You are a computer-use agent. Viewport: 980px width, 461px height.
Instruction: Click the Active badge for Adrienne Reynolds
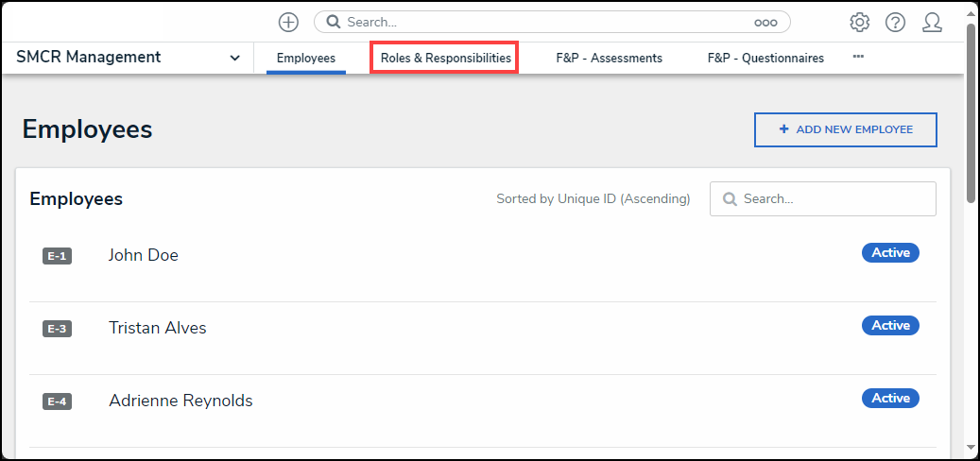(890, 398)
